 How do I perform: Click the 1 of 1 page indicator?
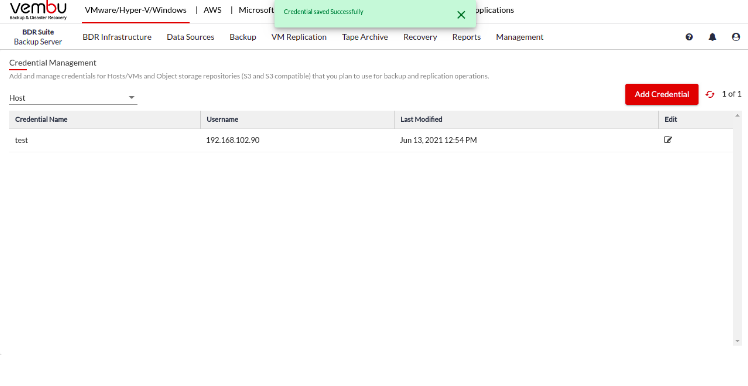(731, 94)
